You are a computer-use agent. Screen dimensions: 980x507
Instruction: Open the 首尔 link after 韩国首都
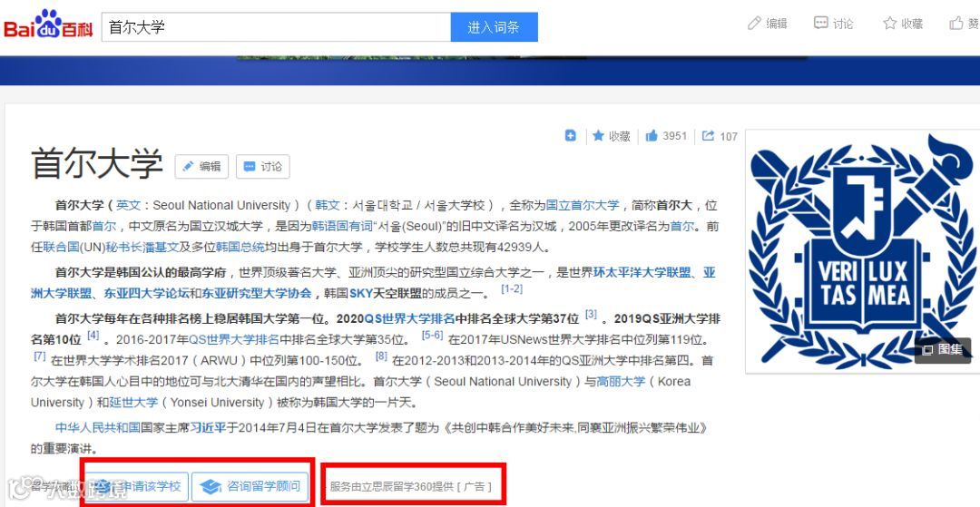(104, 226)
